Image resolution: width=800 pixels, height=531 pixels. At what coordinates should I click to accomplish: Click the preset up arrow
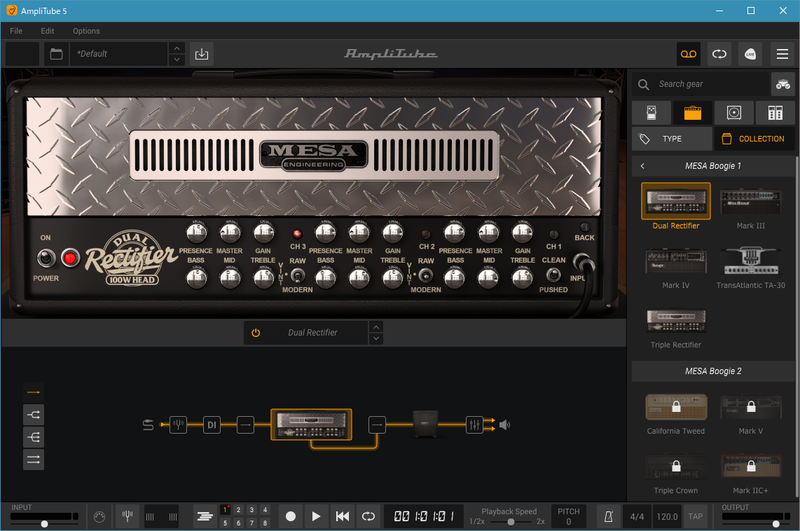click(x=177, y=48)
